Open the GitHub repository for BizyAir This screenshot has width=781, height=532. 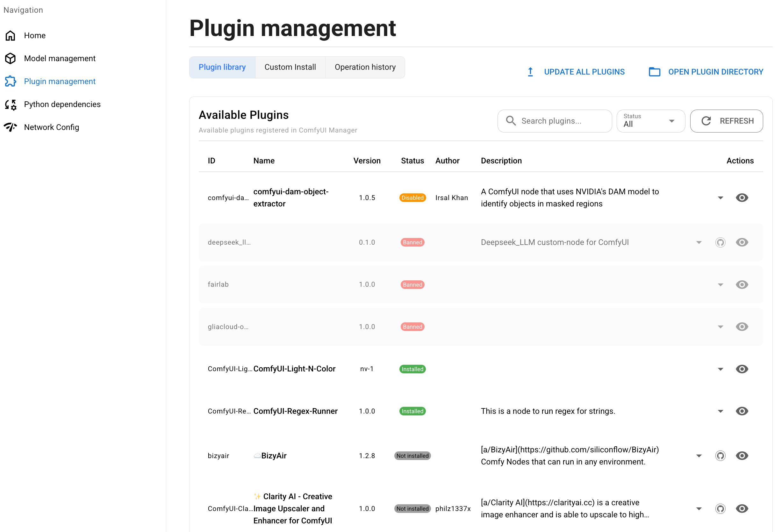[720, 456]
